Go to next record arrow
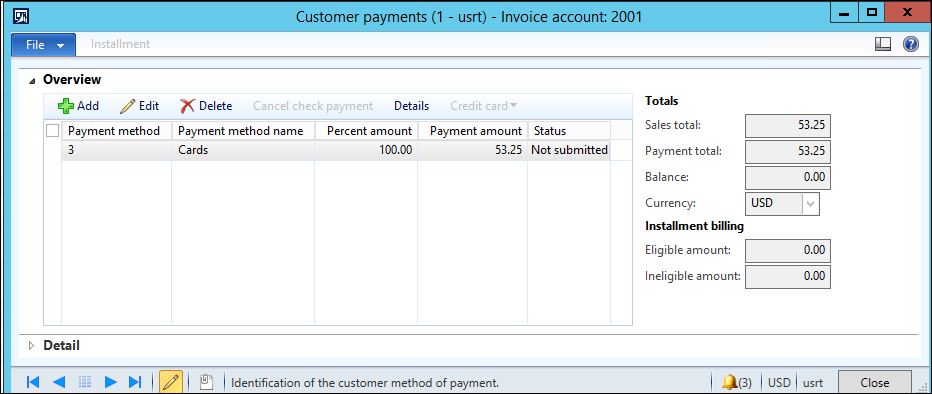932x394 pixels. 111,382
